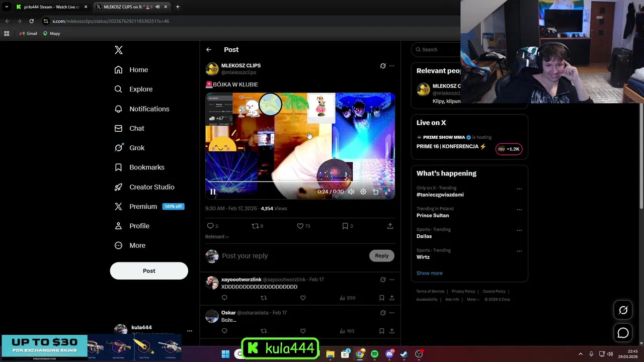Go back using the Post arrow

coord(209,50)
